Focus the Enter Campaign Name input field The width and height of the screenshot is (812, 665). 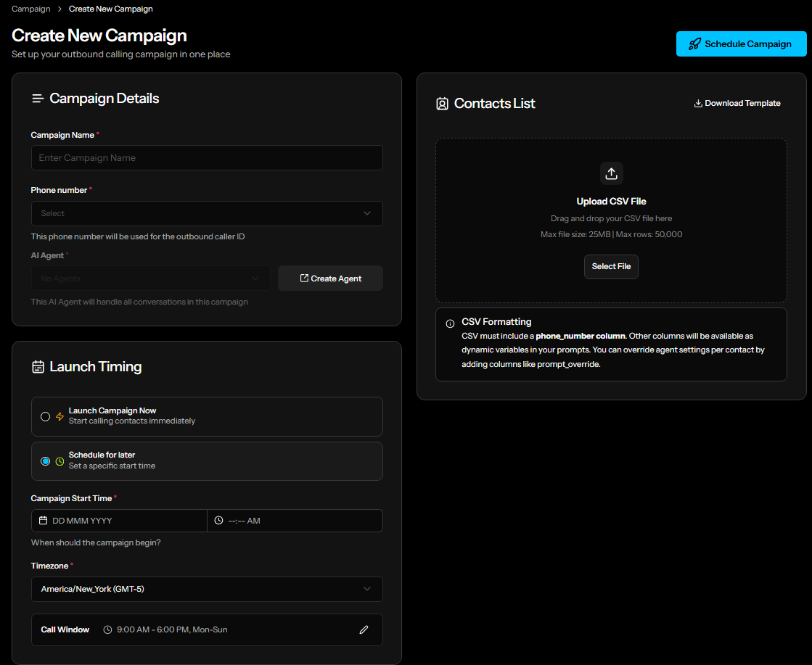tap(207, 157)
